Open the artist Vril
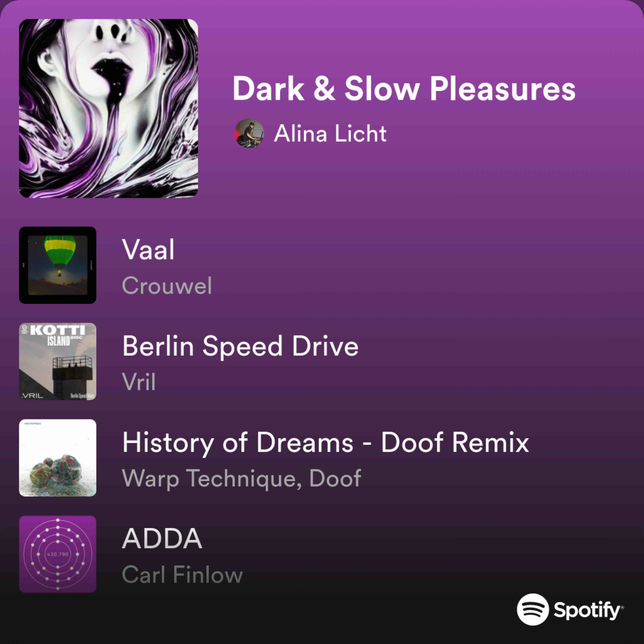Image resolution: width=644 pixels, height=644 pixels. click(x=139, y=382)
